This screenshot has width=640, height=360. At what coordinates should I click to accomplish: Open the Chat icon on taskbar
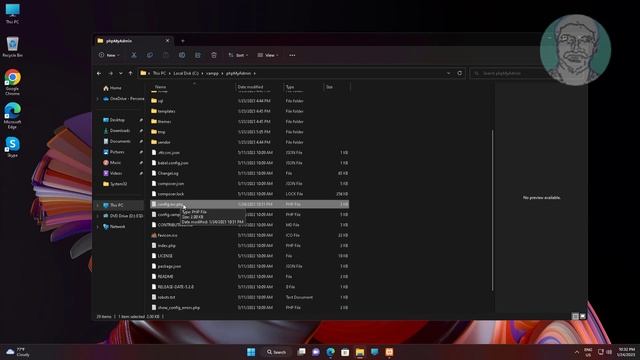[x=316, y=352]
